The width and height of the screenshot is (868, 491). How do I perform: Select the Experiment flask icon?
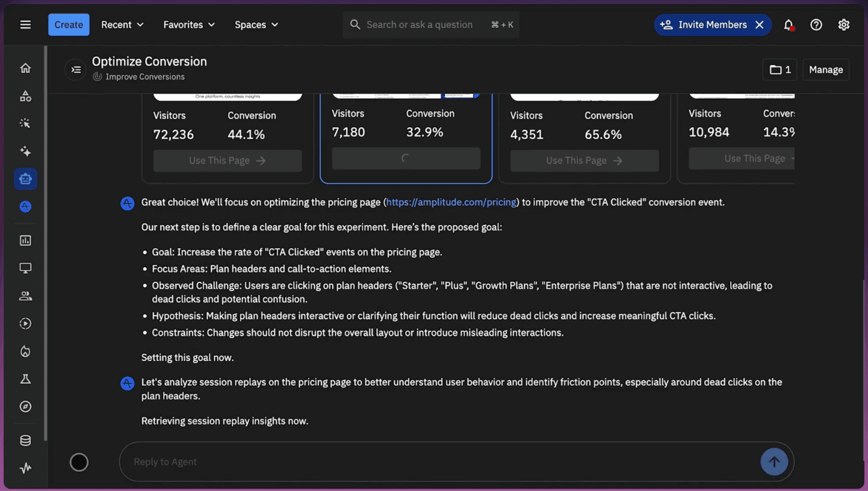coord(26,379)
